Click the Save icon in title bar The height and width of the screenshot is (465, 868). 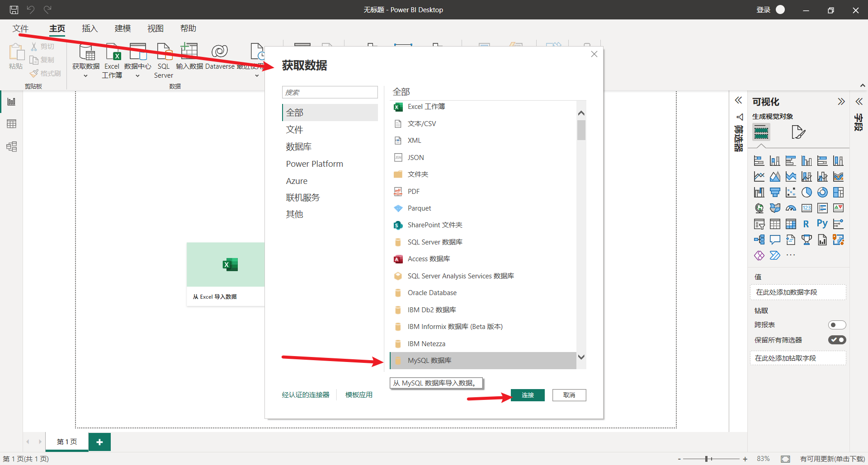coord(14,9)
